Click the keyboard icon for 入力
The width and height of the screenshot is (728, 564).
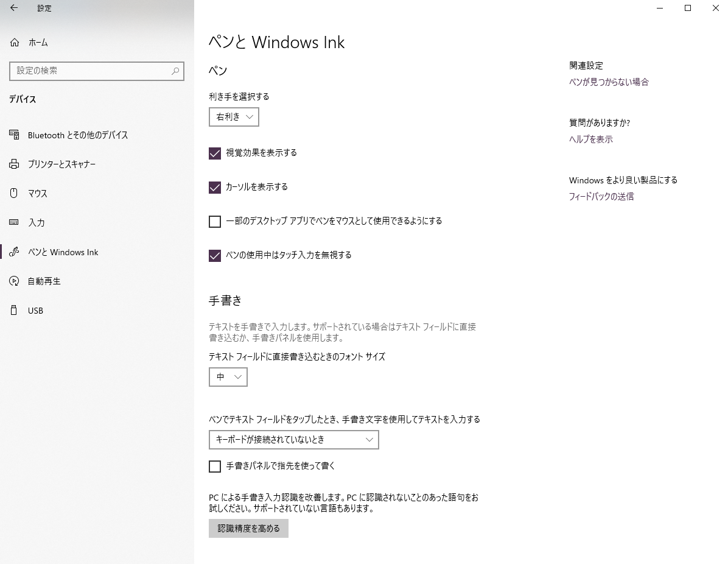pyautogui.click(x=14, y=222)
